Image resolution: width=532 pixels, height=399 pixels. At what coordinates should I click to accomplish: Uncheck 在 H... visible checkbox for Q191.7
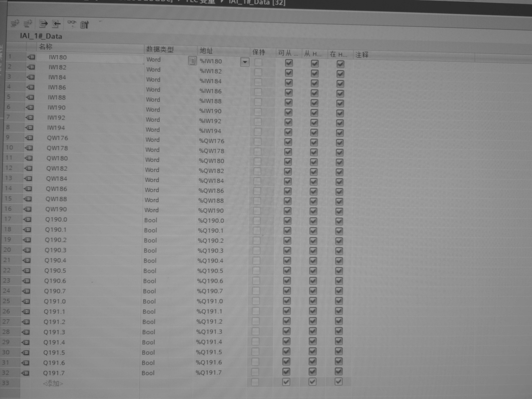coord(338,372)
